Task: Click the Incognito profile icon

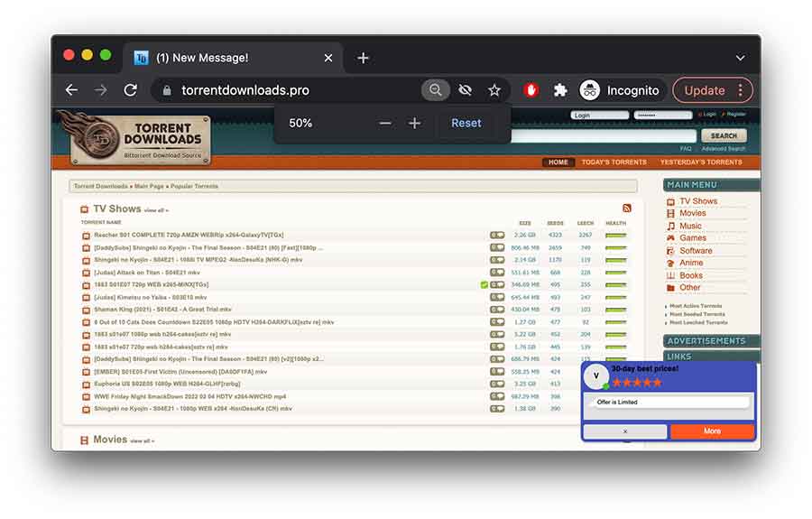Action: [x=589, y=90]
